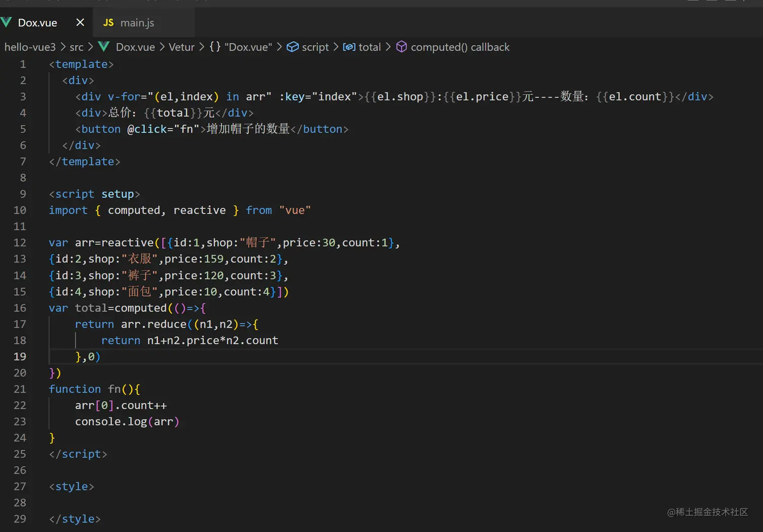Select line number 19 in the gutter
The image size is (763, 532).
(20, 356)
